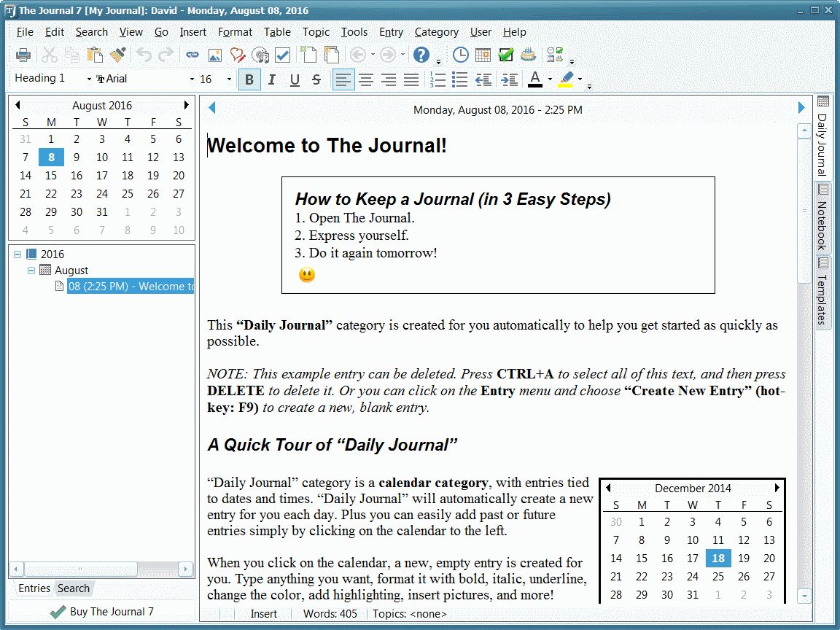
Task: Open the Arial font dropdown
Action: pyautogui.click(x=192, y=79)
